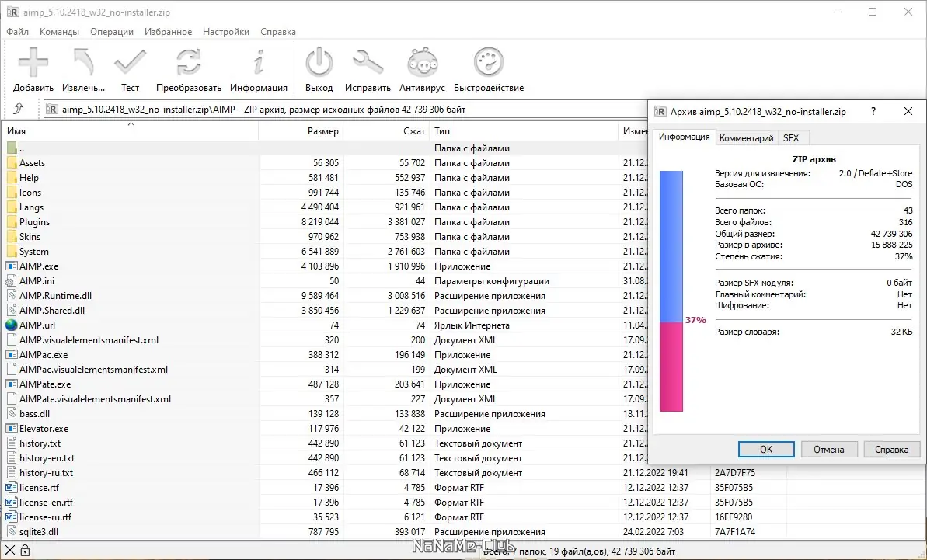Click the AIMP.url globe icon

tap(11, 325)
